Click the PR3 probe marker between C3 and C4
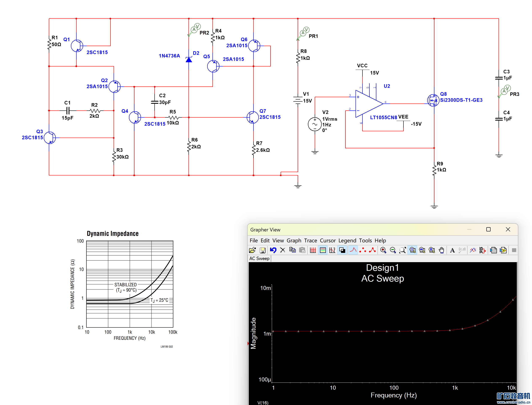The height and width of the screenshot is (405, 532). (x=504, y=91)
